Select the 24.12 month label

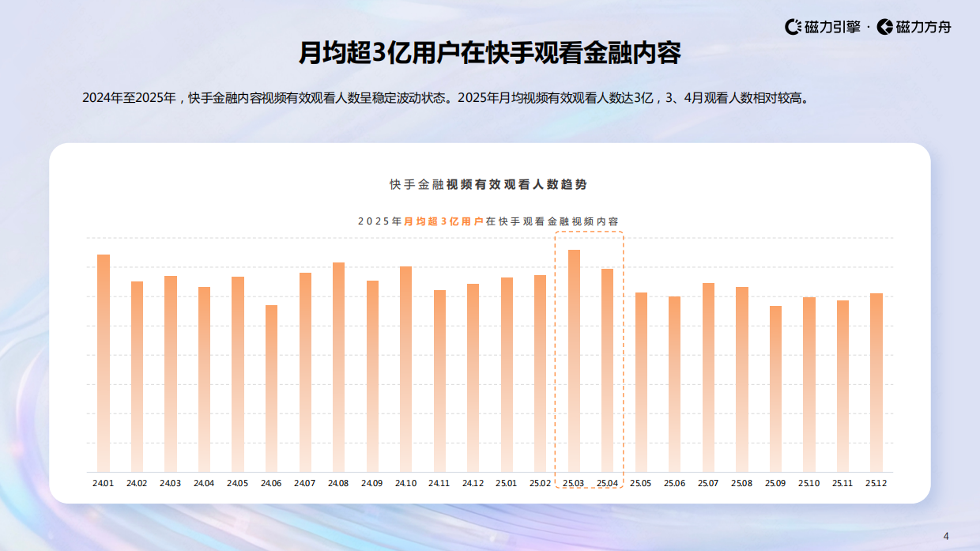(471, 482)
